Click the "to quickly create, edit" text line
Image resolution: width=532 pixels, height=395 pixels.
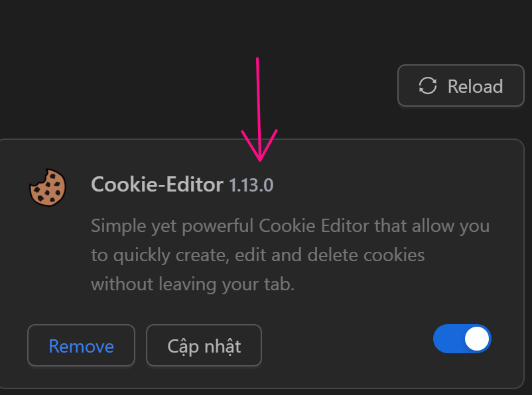tap(257, 255)
